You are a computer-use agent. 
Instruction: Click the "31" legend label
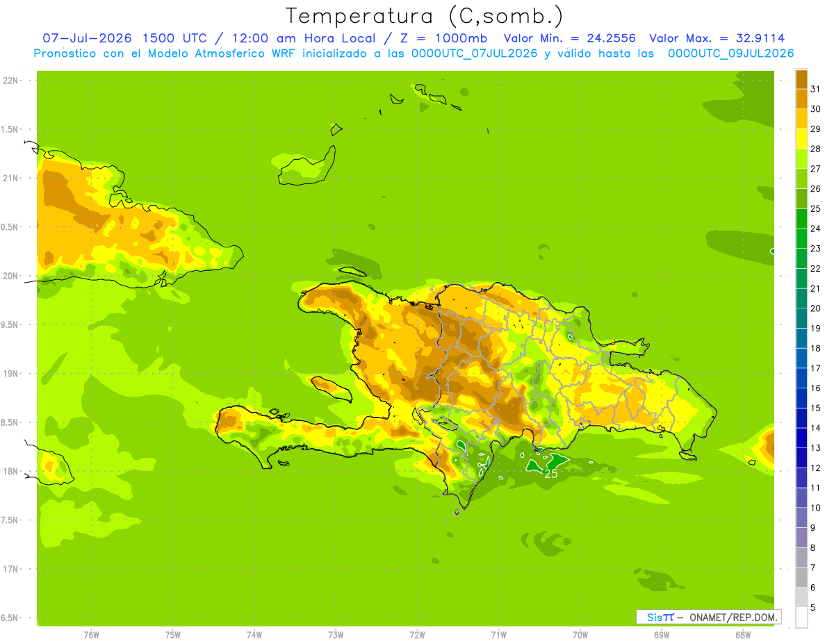coord(815,89)
